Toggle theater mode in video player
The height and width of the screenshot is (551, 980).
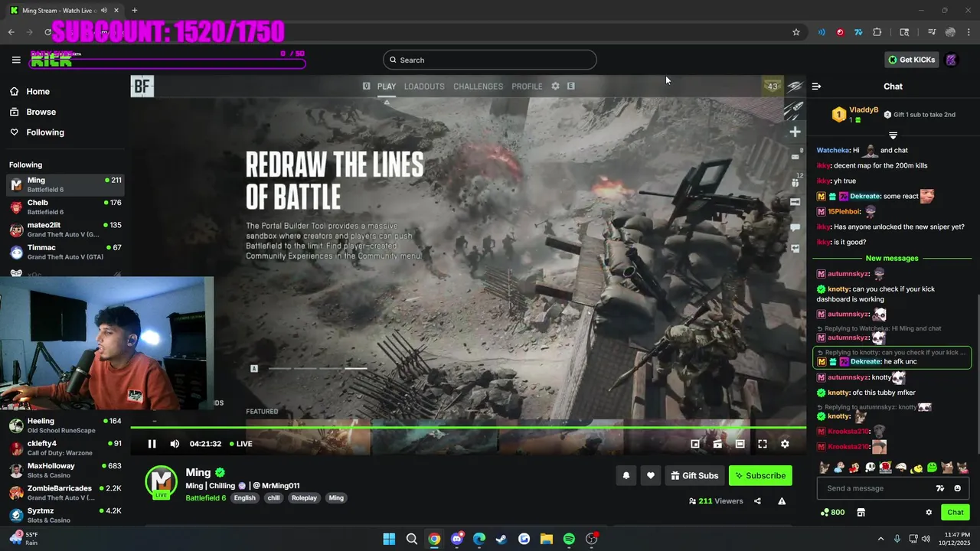(740, 444)
